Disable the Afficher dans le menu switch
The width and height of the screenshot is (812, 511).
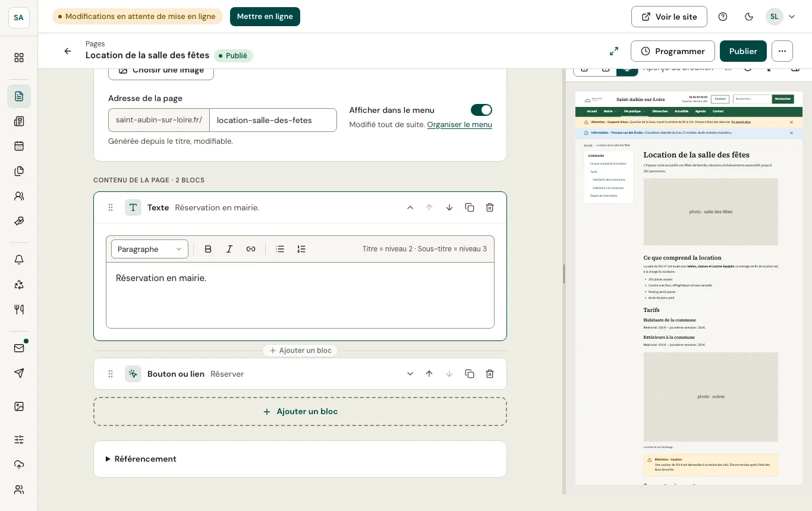pos(481,110)
